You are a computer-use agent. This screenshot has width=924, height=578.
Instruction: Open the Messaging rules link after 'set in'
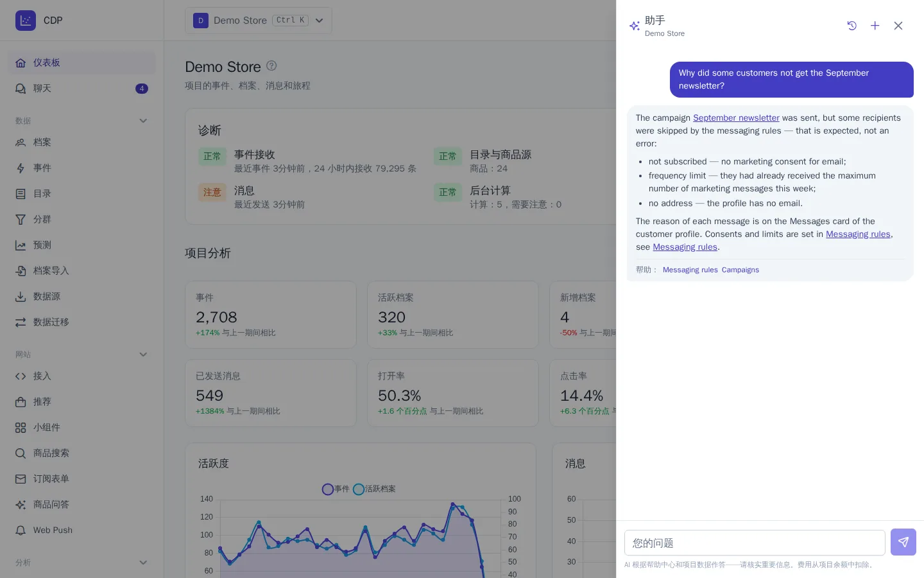[x=858, y=234]
